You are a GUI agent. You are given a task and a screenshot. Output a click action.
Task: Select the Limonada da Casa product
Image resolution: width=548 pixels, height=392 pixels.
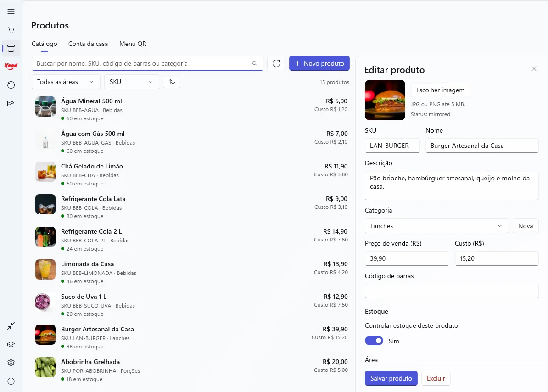[x=191, y=272]
